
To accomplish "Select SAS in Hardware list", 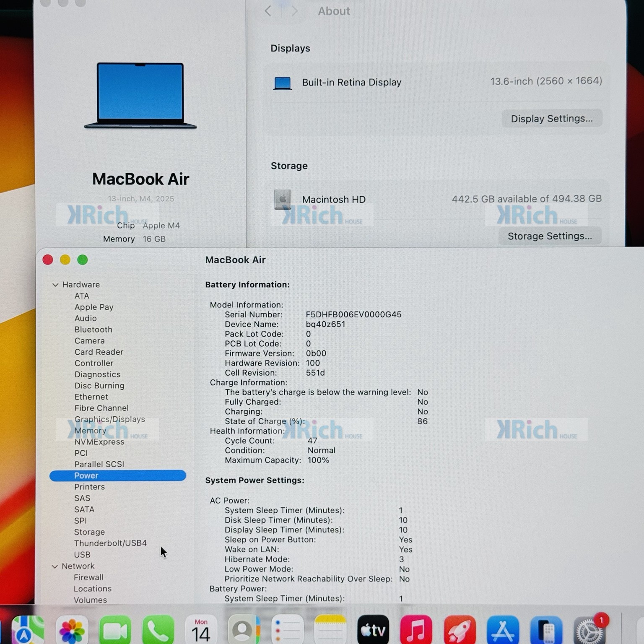I will pyautogui.click(x=82, y=498).
